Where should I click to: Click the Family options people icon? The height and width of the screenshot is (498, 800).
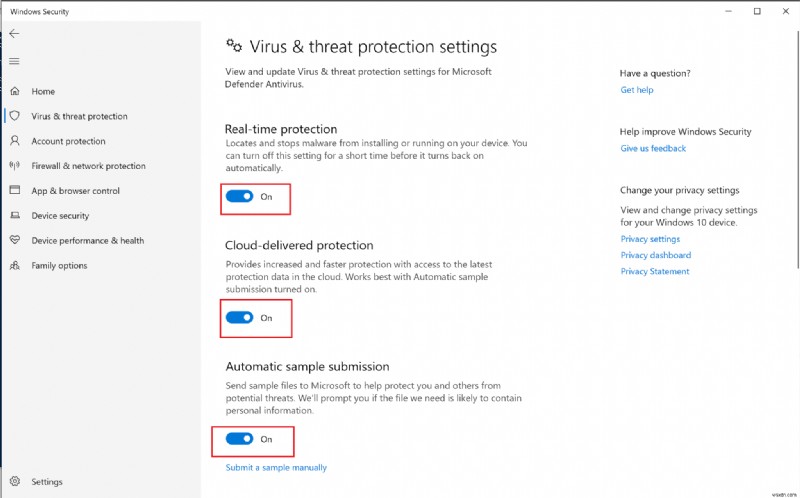pyautogui.click(x=14, y=265)
